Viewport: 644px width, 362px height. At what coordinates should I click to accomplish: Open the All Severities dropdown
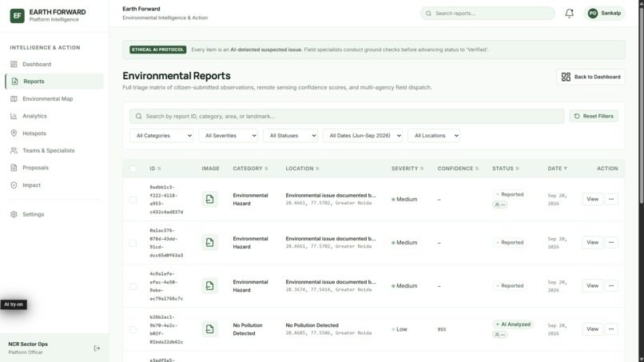pyautogui.click(x=228, y=136)
